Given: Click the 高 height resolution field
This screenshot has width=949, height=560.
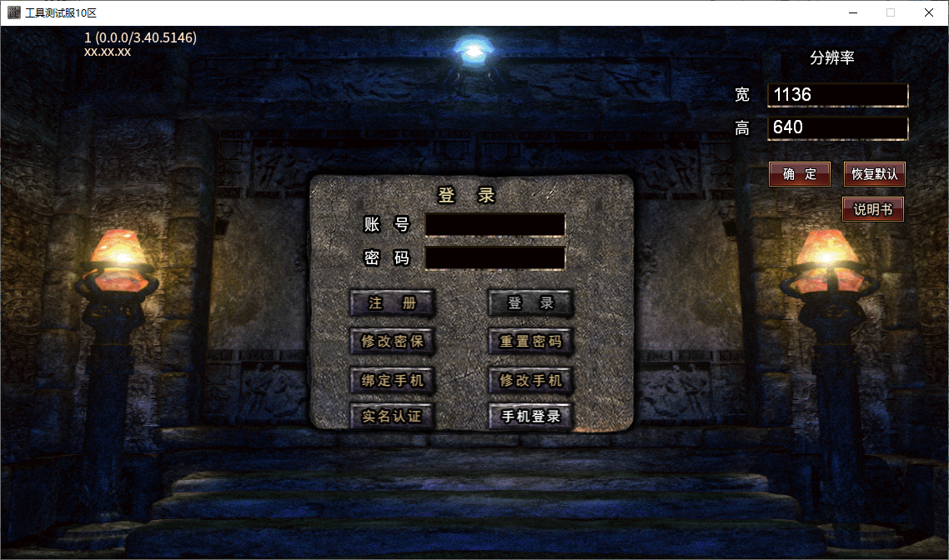Looking at the screenshot, I should (837, 127).
